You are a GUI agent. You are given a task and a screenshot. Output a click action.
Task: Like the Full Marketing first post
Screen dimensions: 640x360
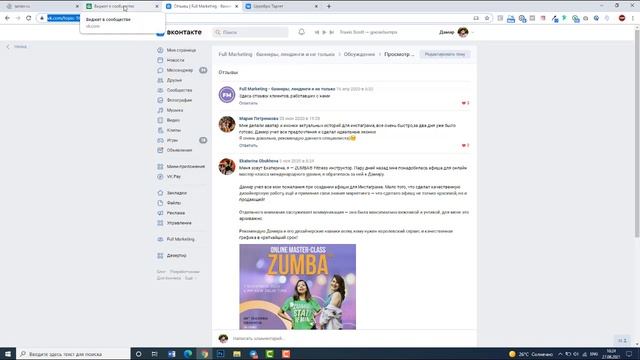(465, 103)
